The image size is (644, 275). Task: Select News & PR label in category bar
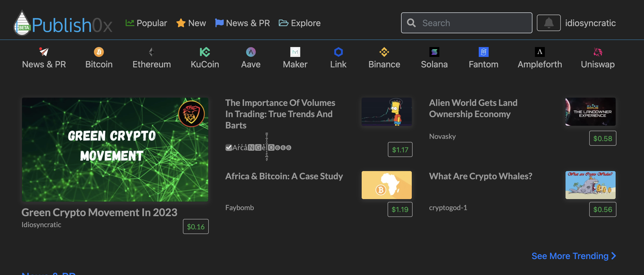(44, 64)
